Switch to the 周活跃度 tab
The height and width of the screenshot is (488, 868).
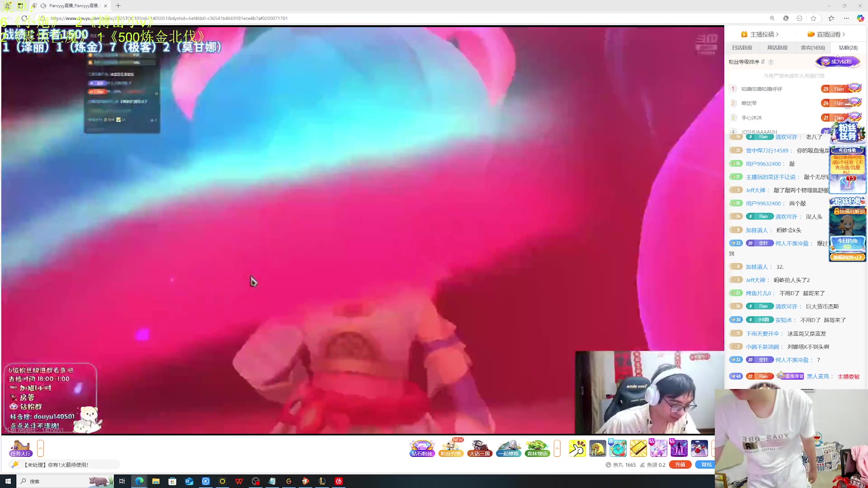point(777,47)
